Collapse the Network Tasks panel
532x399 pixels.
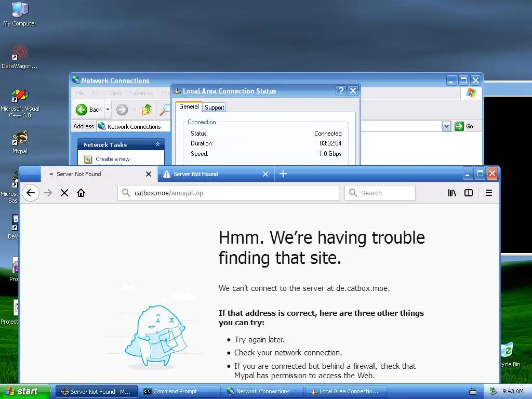157,144
